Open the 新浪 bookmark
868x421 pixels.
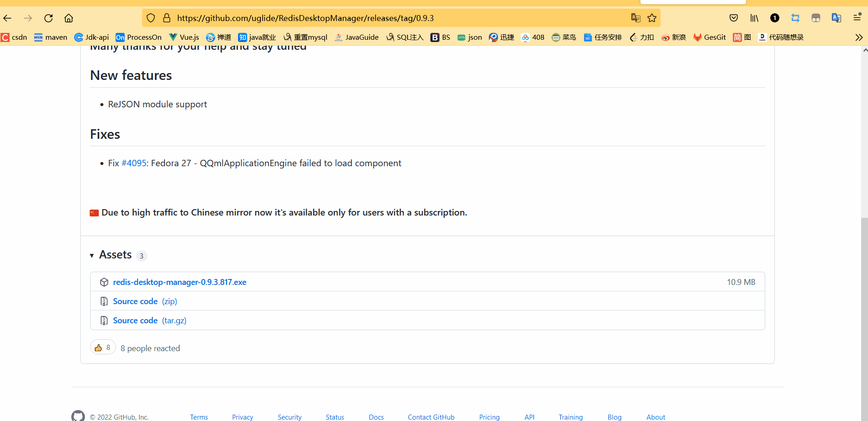pos(673,37)
